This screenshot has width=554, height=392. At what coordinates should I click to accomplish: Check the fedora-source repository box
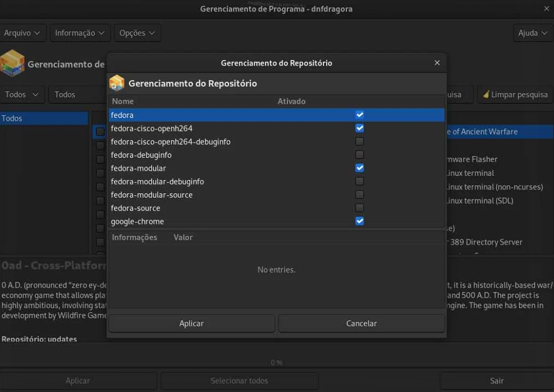point(359,208)
